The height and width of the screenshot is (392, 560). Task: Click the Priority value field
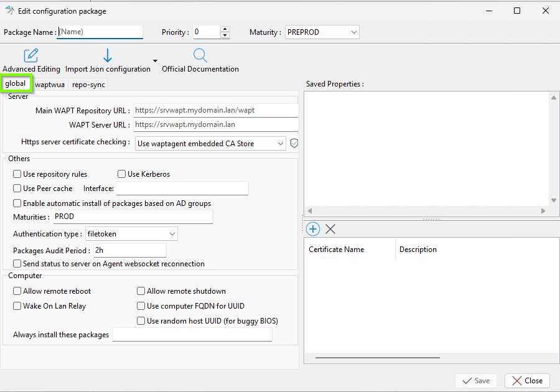click(207, 32)
